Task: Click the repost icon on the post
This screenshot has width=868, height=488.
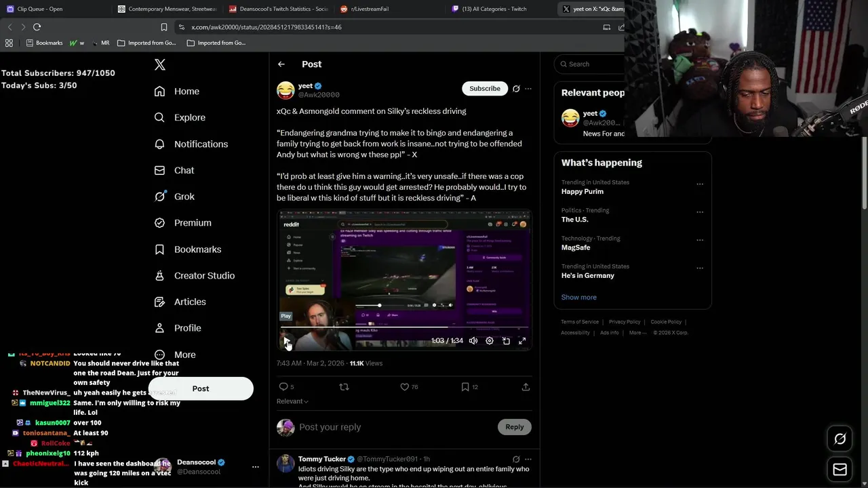Action: pyautogui.click(x=344, y=387)
